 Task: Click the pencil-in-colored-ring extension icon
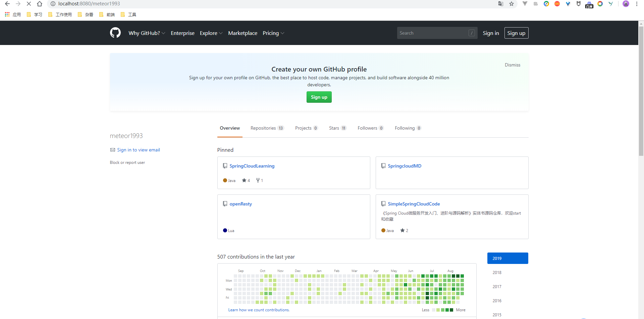[x=546, y=4]
